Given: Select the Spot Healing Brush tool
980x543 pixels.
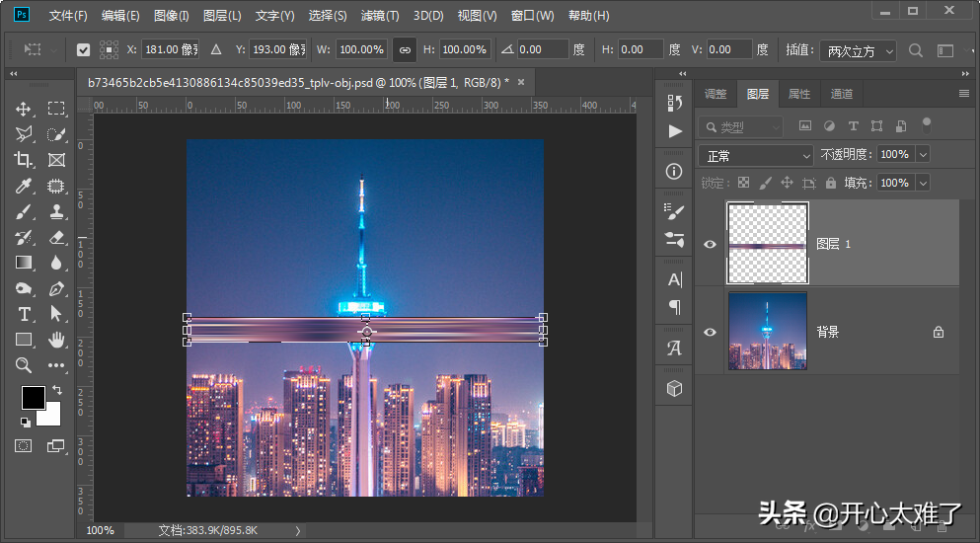Looking at the screenshot, I should 56,186.
